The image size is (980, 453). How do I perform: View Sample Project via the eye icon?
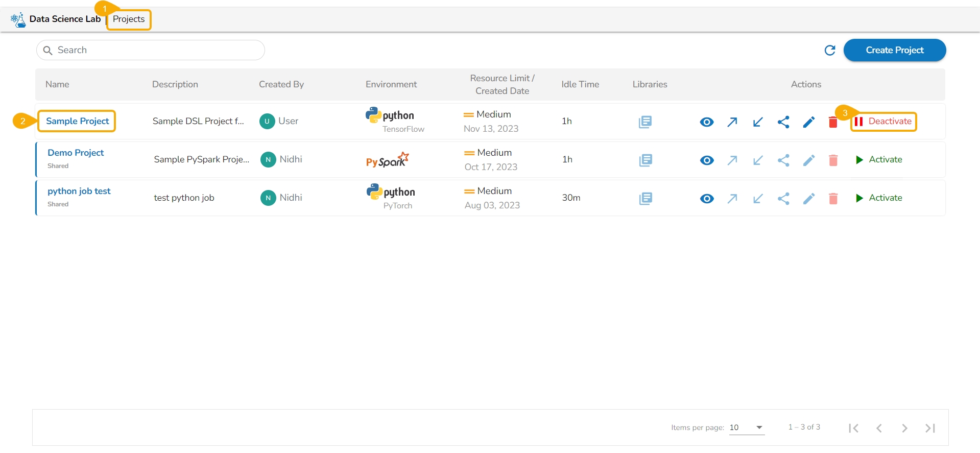tap(707, 122)
